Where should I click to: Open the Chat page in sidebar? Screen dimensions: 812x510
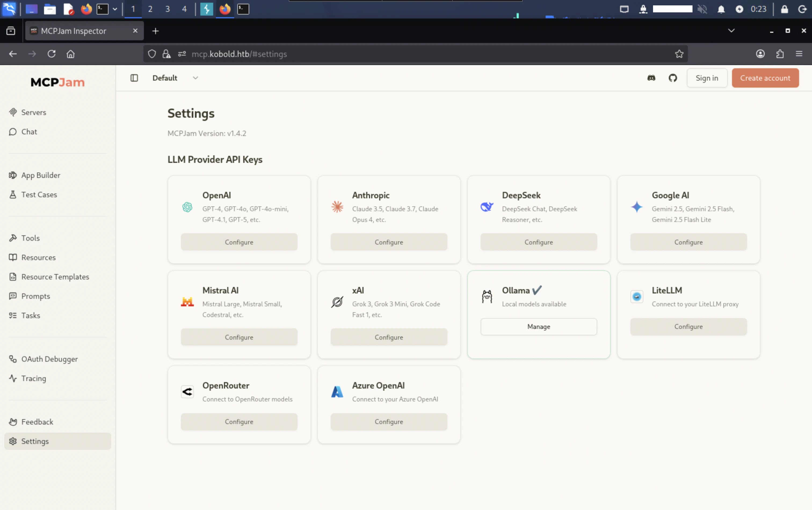(58, 132)
